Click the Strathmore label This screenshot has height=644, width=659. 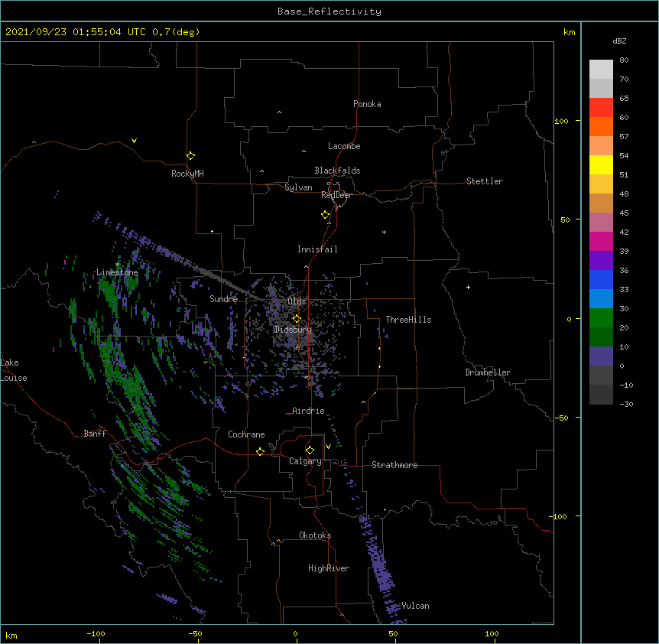coord(394,465)
